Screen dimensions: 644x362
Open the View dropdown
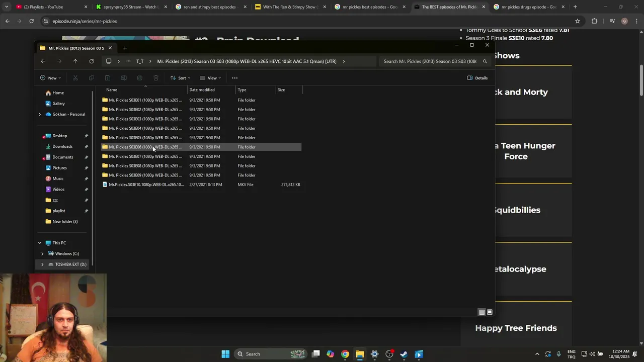[211, 78]
